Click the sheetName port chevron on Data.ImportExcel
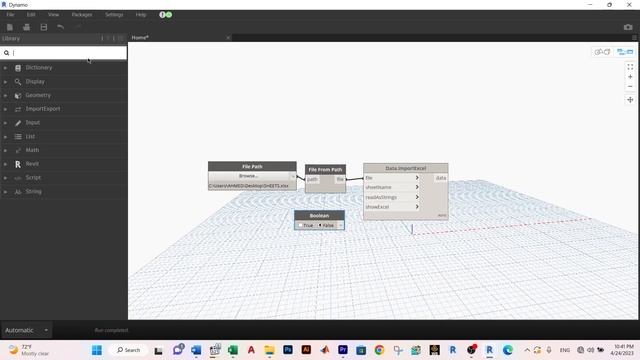 [x=417, y=187]
